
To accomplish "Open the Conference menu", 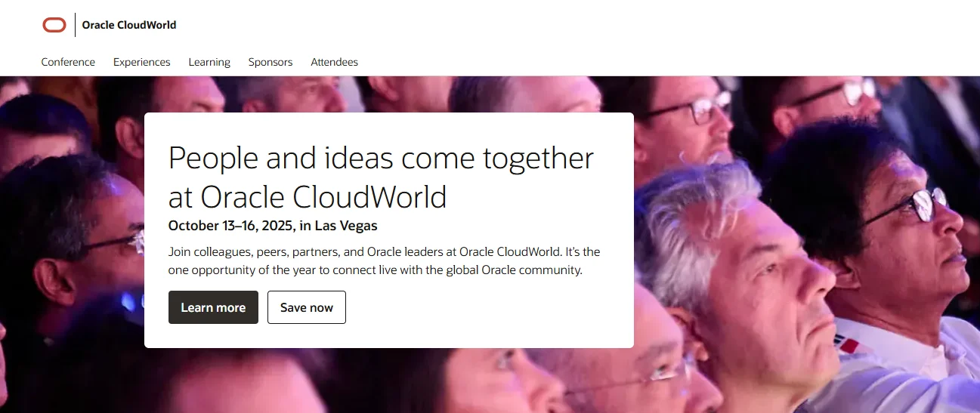I will tap(68, 62).
